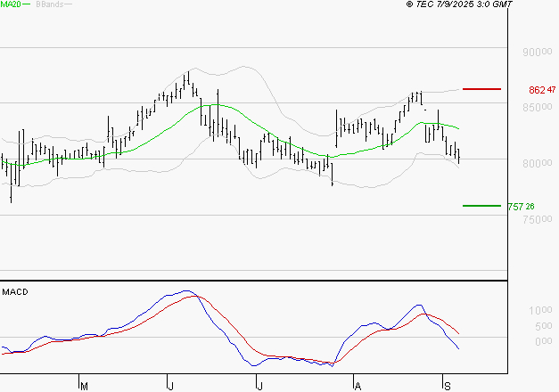Click the green support level line
The image size is (559, 392).
tap(481, 206)
